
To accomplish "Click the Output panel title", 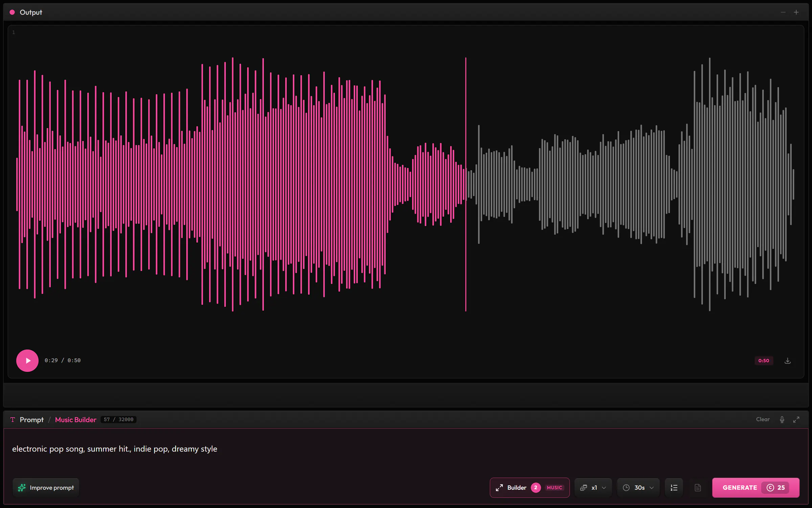I will coord(31,12).
